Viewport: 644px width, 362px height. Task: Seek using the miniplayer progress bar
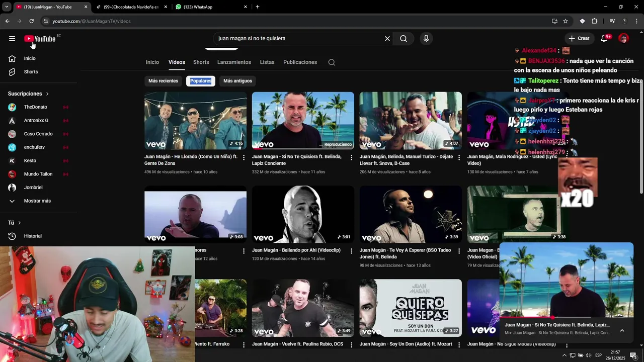click(567, 317)
